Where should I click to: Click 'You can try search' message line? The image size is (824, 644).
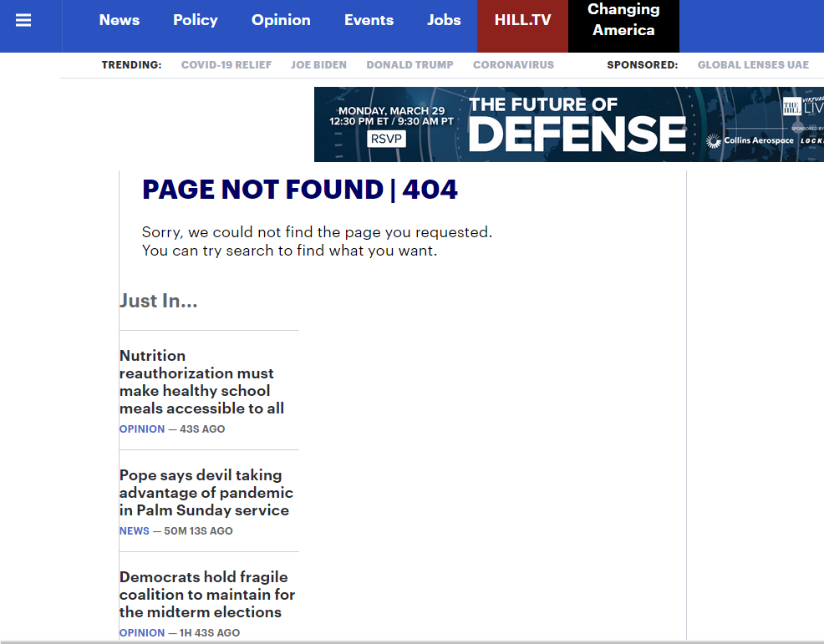click(x=289, y=251)
